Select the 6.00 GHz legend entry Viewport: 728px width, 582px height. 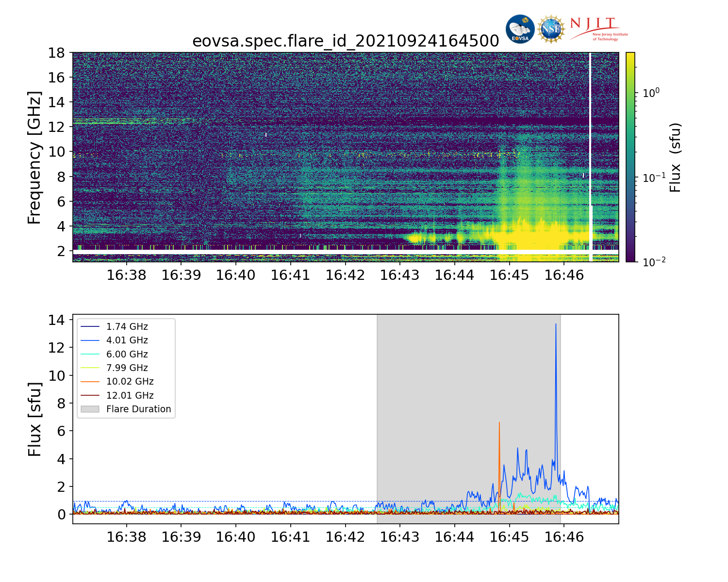[x=127, y=355]
